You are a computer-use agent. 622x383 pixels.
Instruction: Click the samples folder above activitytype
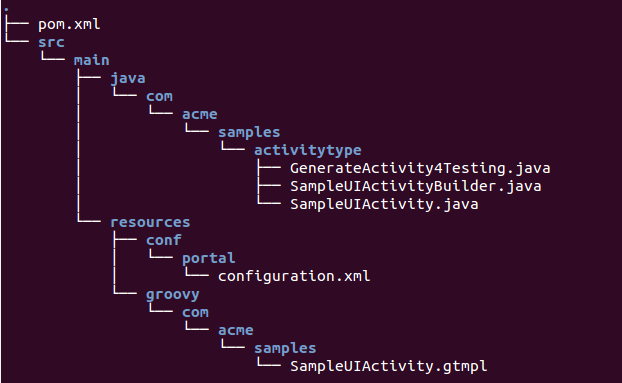[249, 133]
